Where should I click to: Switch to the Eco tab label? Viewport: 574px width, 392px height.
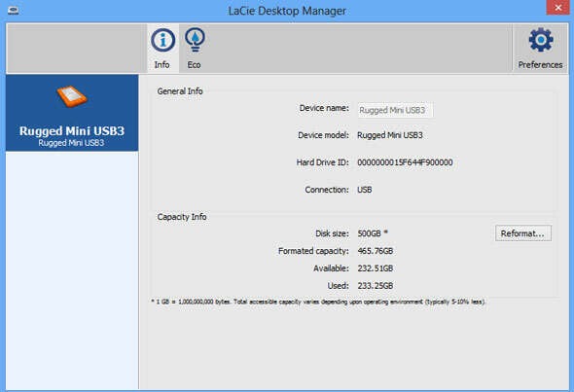tap(194, 65)
